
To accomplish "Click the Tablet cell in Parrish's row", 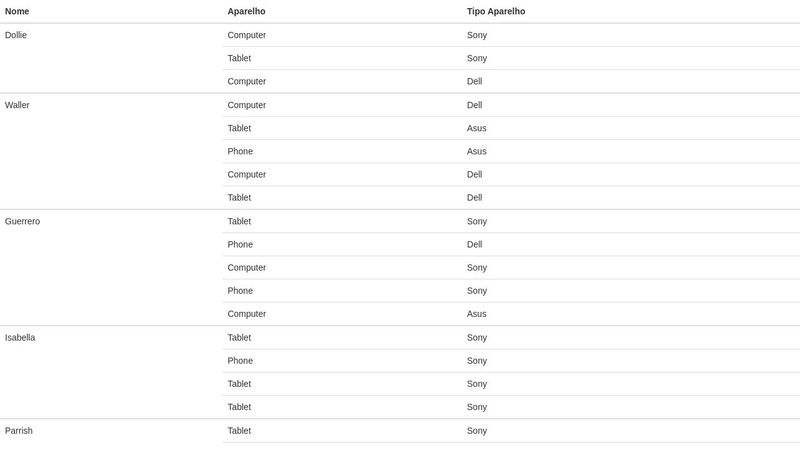I will tap(239, 430).
